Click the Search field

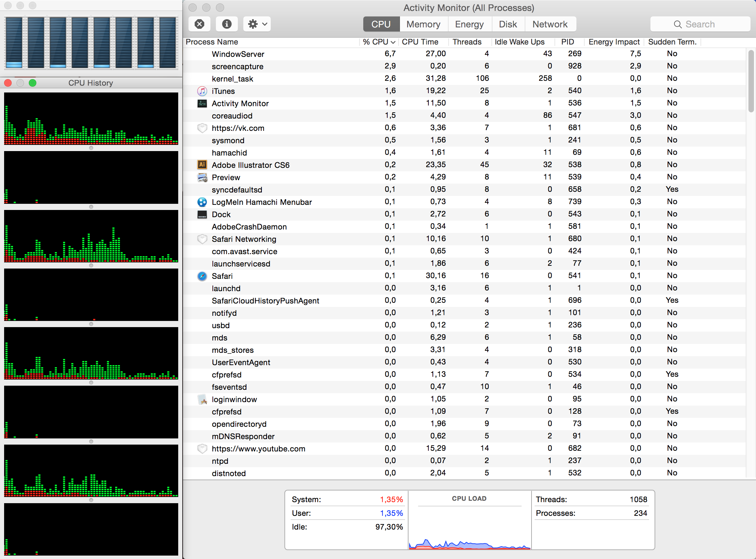700,24
